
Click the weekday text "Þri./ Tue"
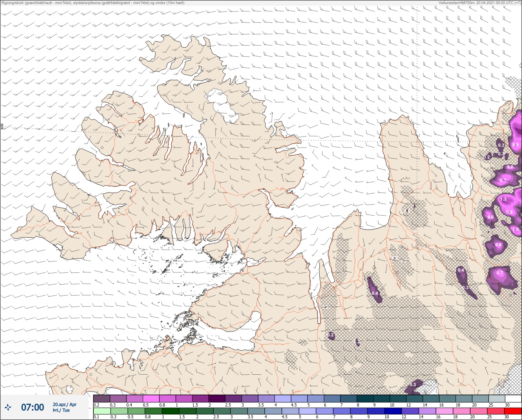[61, 410]
